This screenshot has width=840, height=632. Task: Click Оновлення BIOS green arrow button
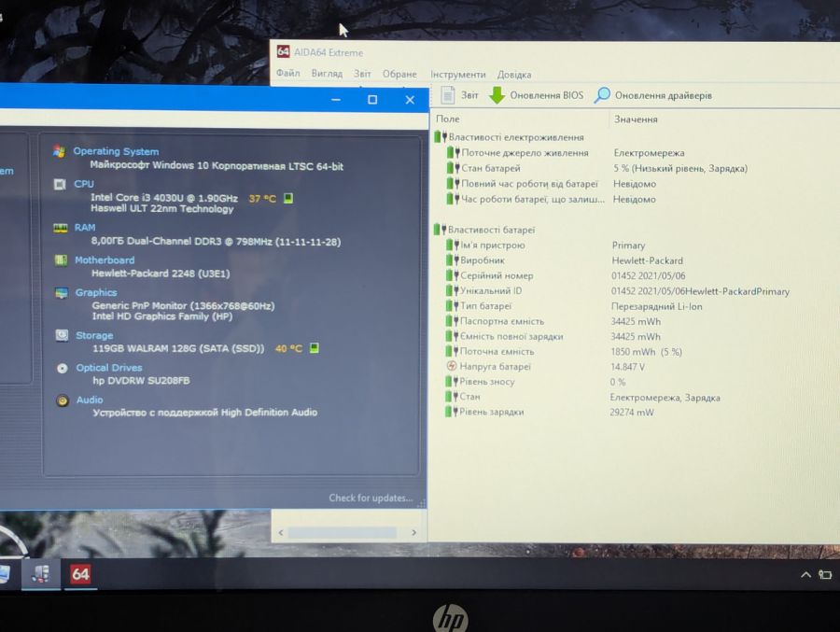[x=537, y=95]
